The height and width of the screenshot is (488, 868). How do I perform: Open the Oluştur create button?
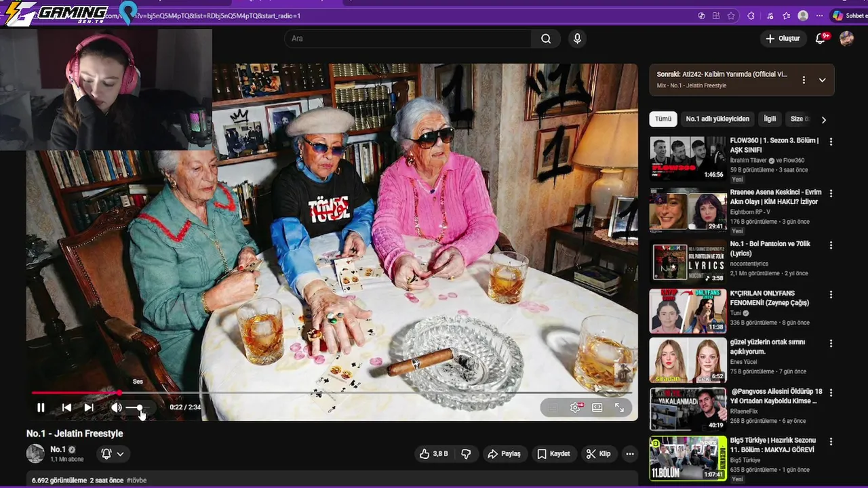click(783, 39)
